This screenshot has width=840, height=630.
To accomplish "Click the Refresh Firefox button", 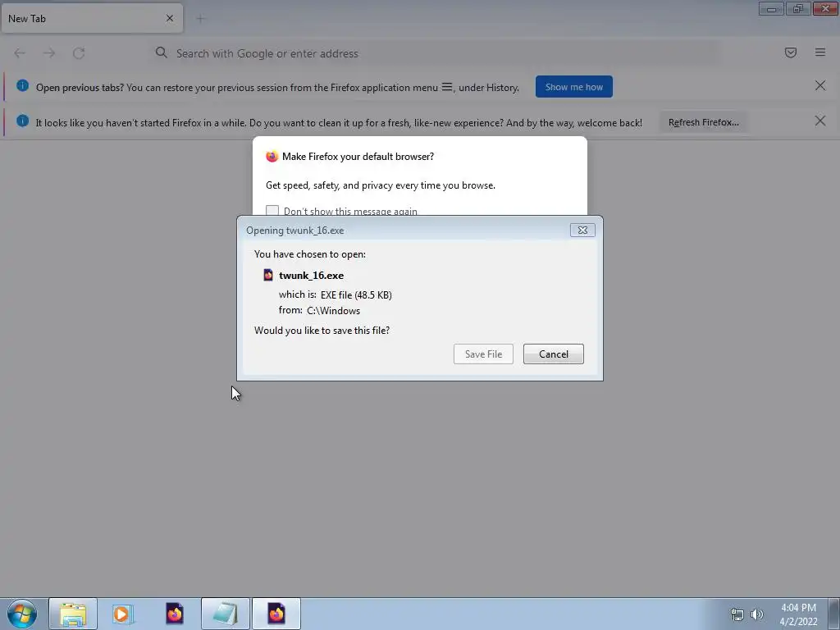I will point(703,122).
